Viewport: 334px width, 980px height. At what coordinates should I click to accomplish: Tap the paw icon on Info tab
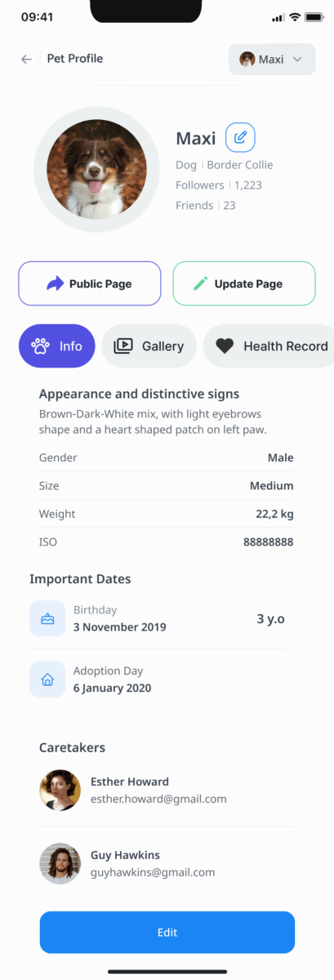pyautogui.click(x=42, y=345)
